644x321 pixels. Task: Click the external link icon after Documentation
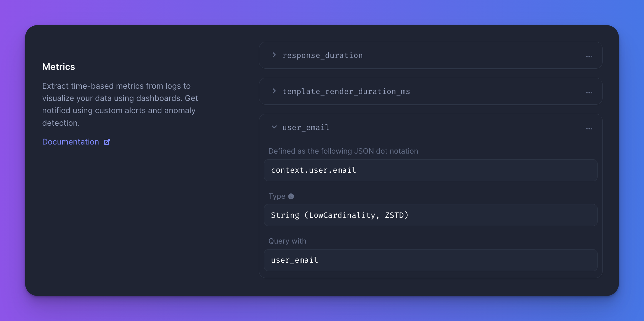[x=107, y=142]
